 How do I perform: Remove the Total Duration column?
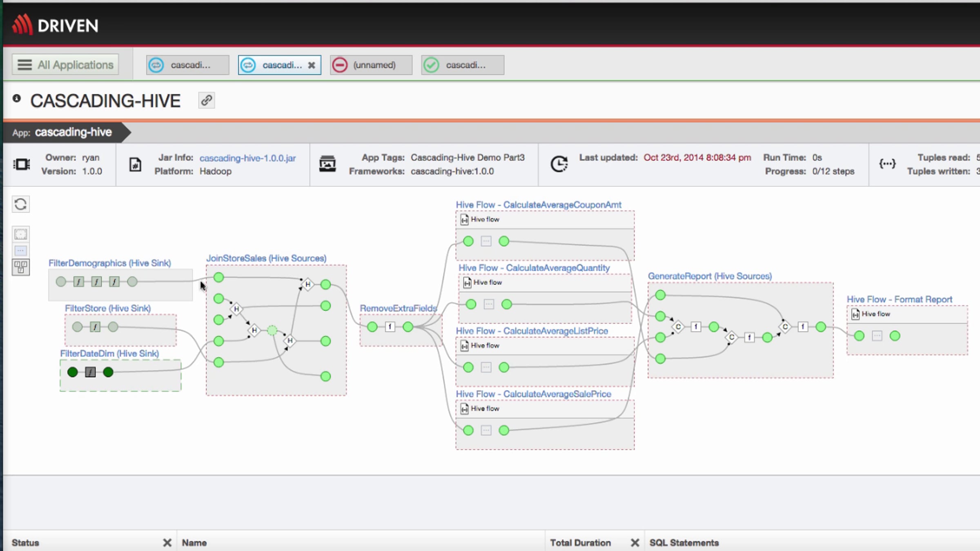click(635, 542)
